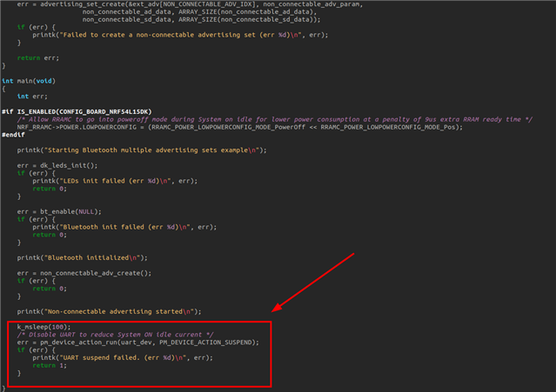
Task: Click the NRF_RRAMC->POWER.LOWPOWERCONFIG assignment line
Action: tap(239, 127)
